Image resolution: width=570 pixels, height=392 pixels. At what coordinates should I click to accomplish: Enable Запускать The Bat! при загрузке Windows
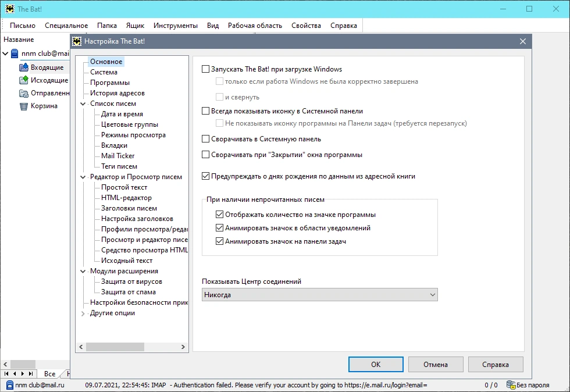pos(206,69)
